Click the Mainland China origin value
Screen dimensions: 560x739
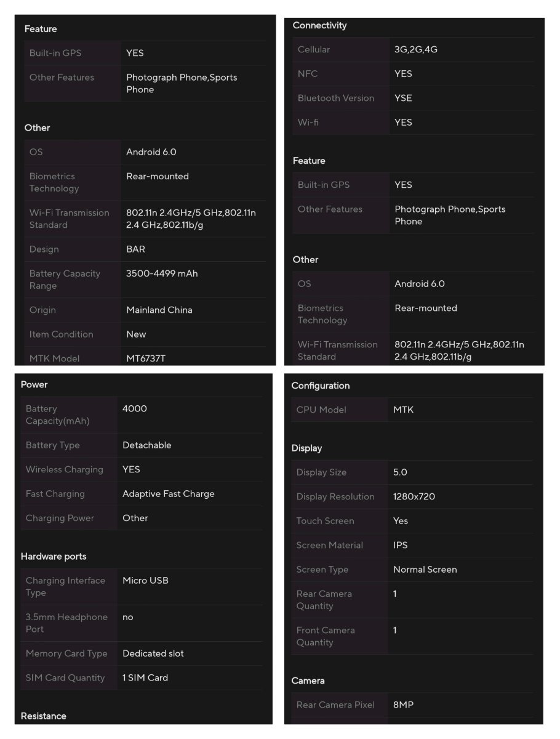pos(159,310)
